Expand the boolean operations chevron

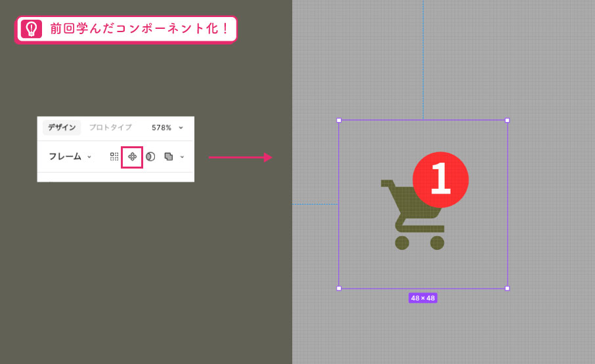[x=182, y=157]
